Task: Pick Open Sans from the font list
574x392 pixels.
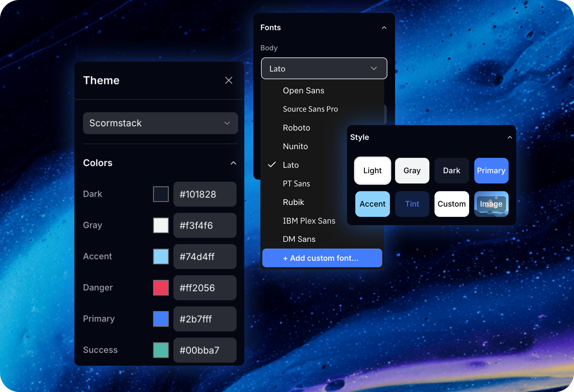Action: [x=303, y=91]
